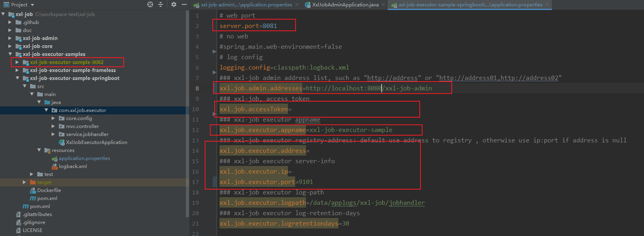Click the Collapse All icon in Project panel
This screenshot has height=236, width=644.
tap(161, 4)
